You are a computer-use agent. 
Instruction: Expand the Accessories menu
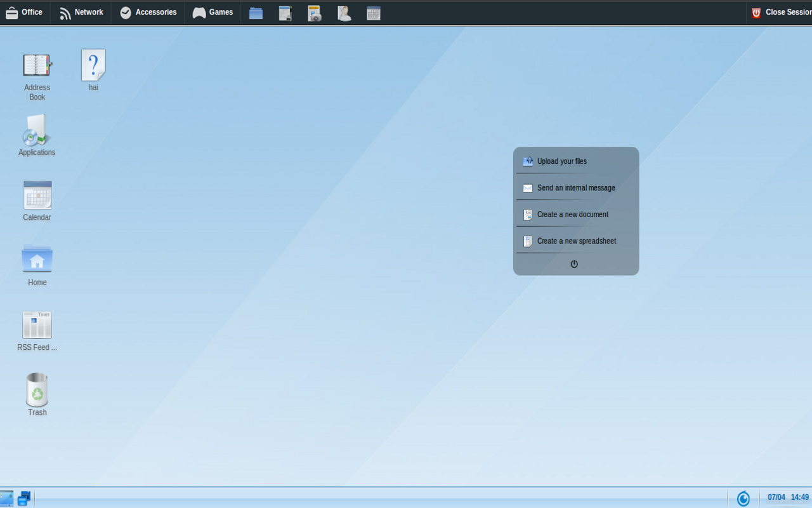pyautogui.click(x=148, y=12)
